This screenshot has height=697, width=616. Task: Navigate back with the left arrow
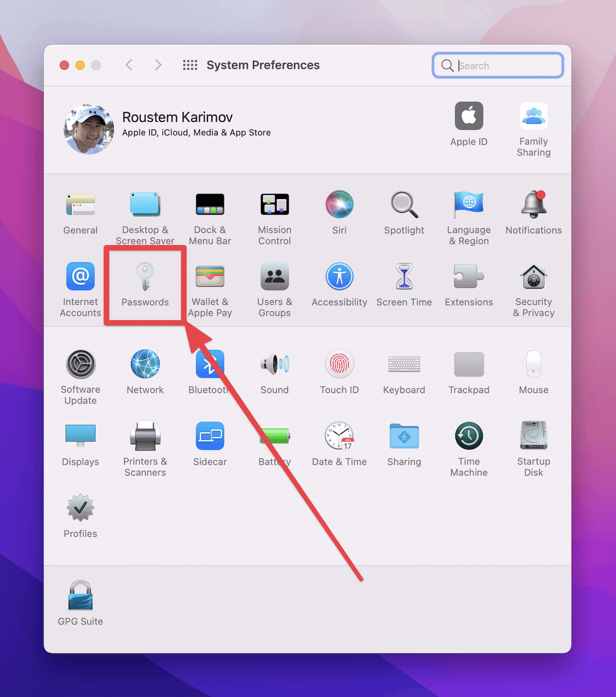129,65
